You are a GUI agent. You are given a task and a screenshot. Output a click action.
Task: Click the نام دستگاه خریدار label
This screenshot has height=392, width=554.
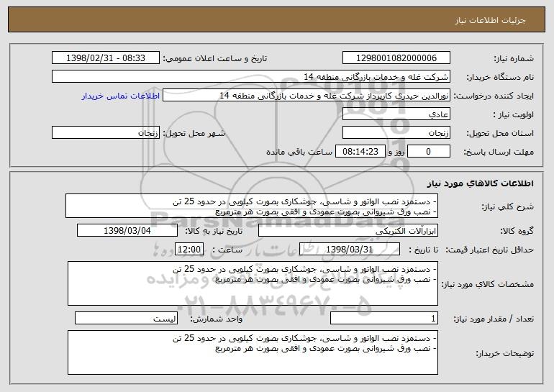click(500, 78)
